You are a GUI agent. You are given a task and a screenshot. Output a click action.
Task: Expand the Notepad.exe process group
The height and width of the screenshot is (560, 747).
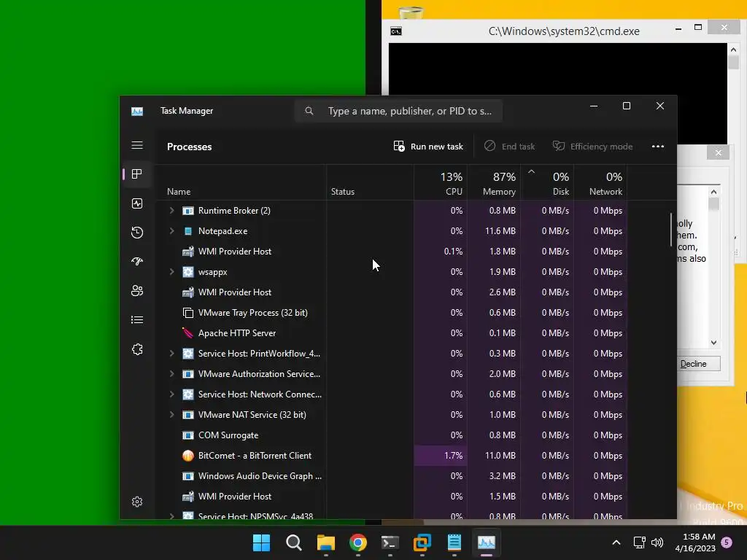[171, 231]
